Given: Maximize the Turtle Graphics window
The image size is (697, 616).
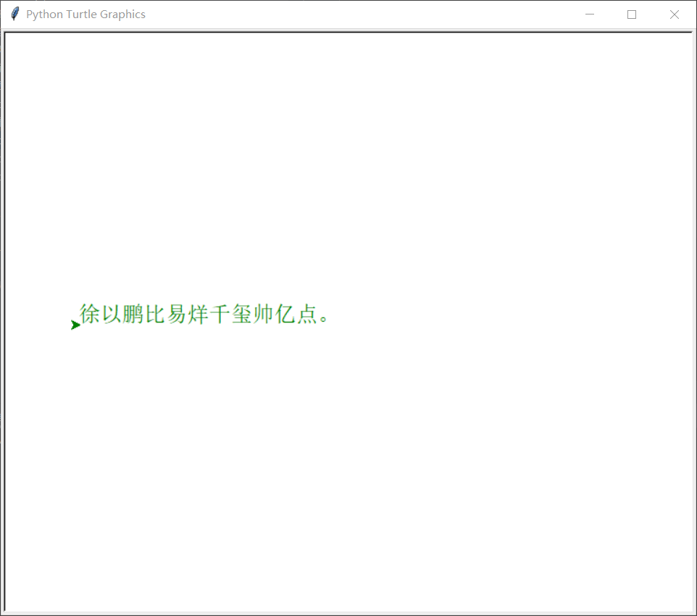Looking at the screenshot, I should pyautogui.click(x=631, y=14).
